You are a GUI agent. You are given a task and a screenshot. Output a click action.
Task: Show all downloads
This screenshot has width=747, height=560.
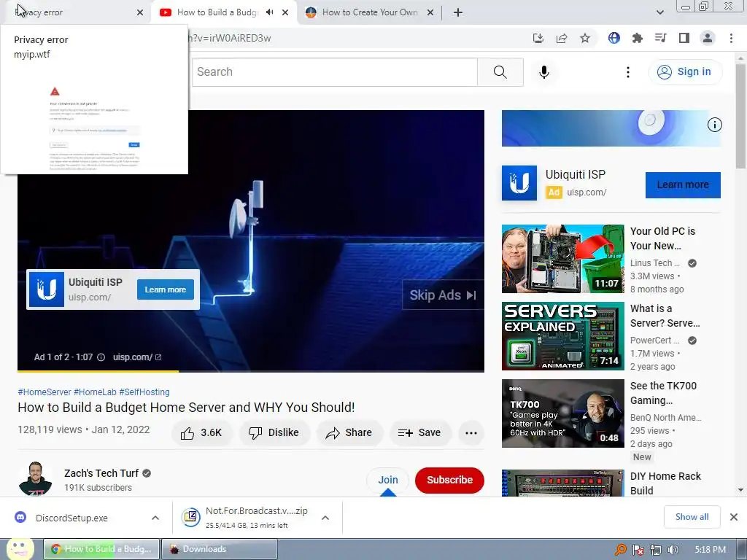692,517
